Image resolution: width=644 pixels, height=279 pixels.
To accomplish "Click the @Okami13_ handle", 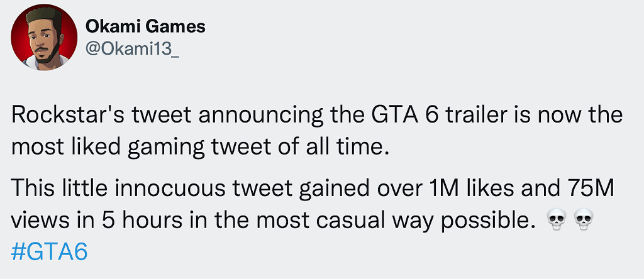I will click(132, 50).
